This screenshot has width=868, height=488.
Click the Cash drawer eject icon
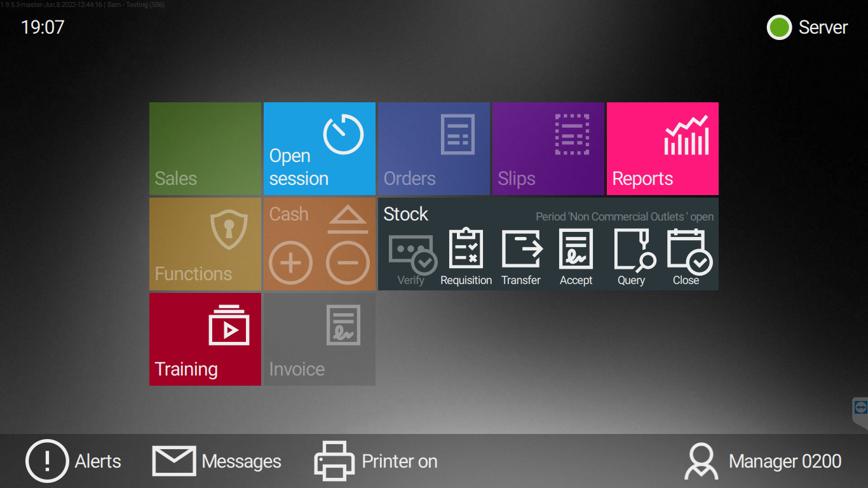click(348, 220)
